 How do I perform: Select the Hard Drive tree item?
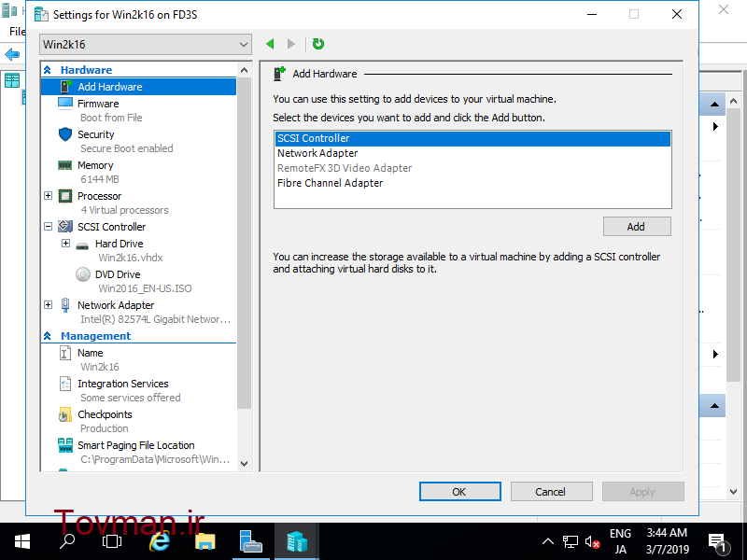pyautogui.click(x=120, y=244)
